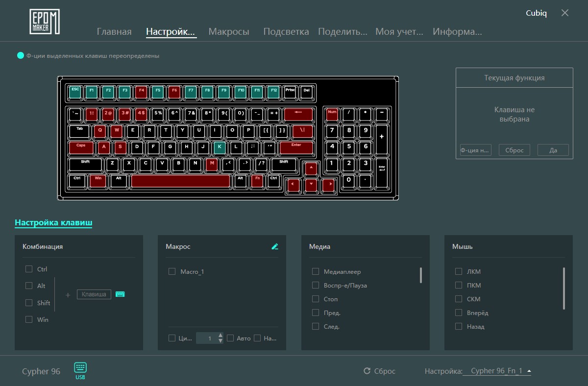
Task: Click the Да confirm button
Action: (x=553, y=150)
